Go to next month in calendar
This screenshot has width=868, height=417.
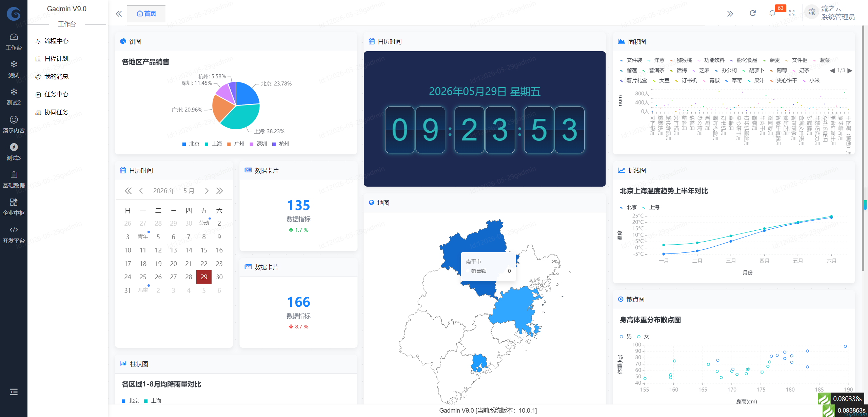(207, 191)
